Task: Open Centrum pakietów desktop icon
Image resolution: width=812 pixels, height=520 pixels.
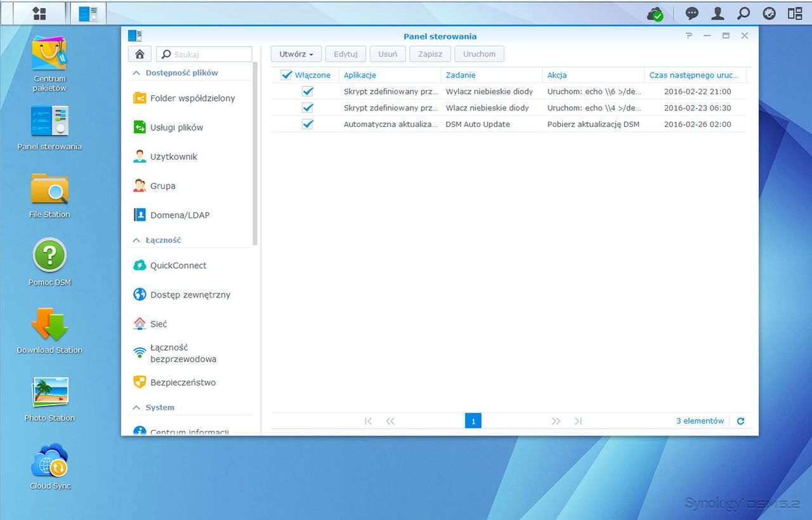Action: tap(49, 63)
